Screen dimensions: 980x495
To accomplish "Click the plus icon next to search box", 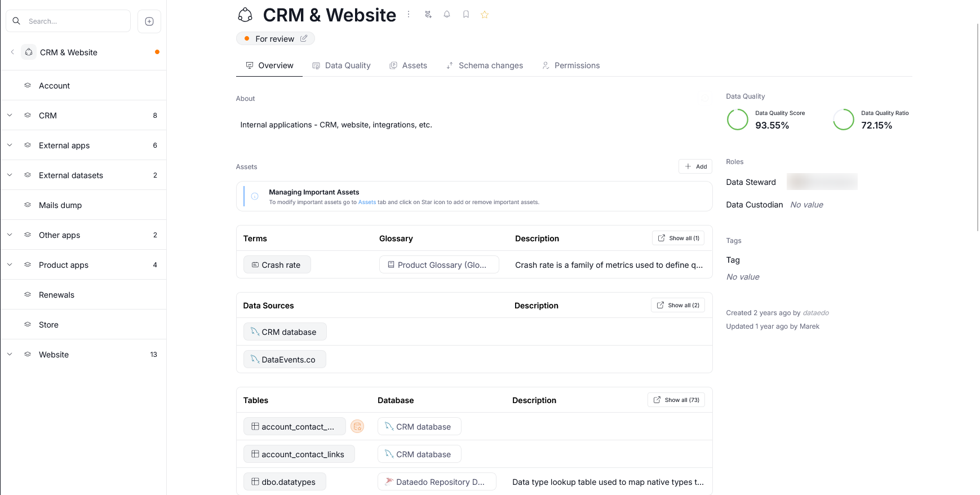I will pos(149,21).
